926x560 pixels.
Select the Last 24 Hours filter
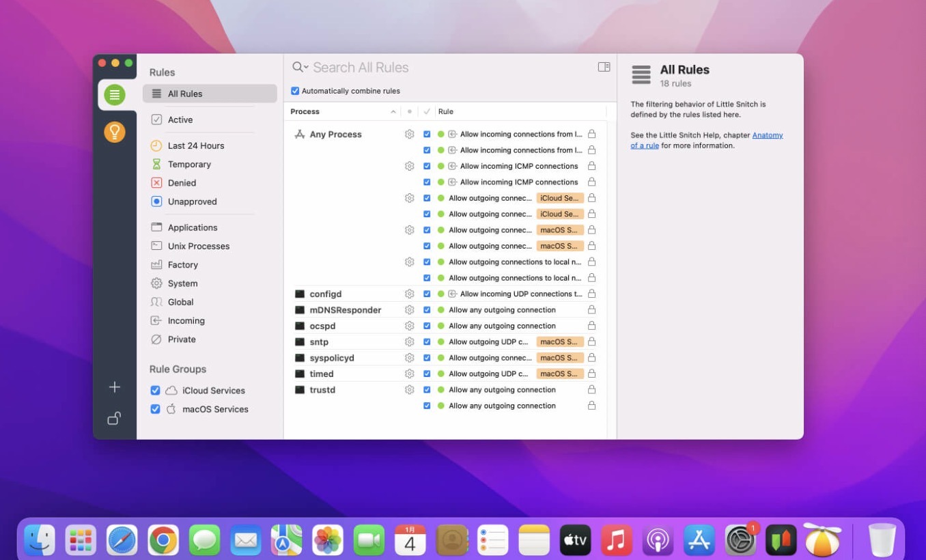[195, 145]
